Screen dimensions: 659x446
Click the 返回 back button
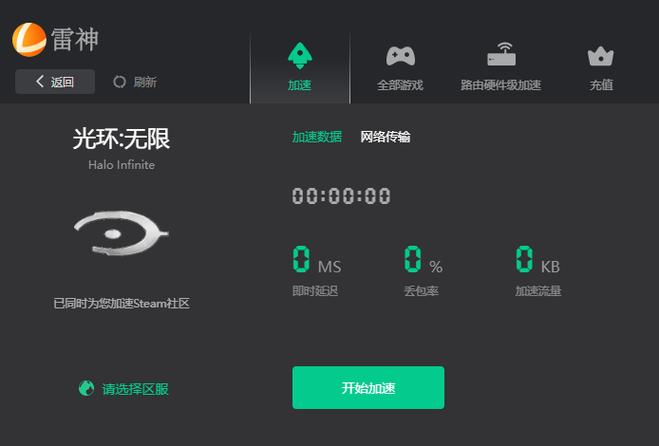click(x=55, y=82)
